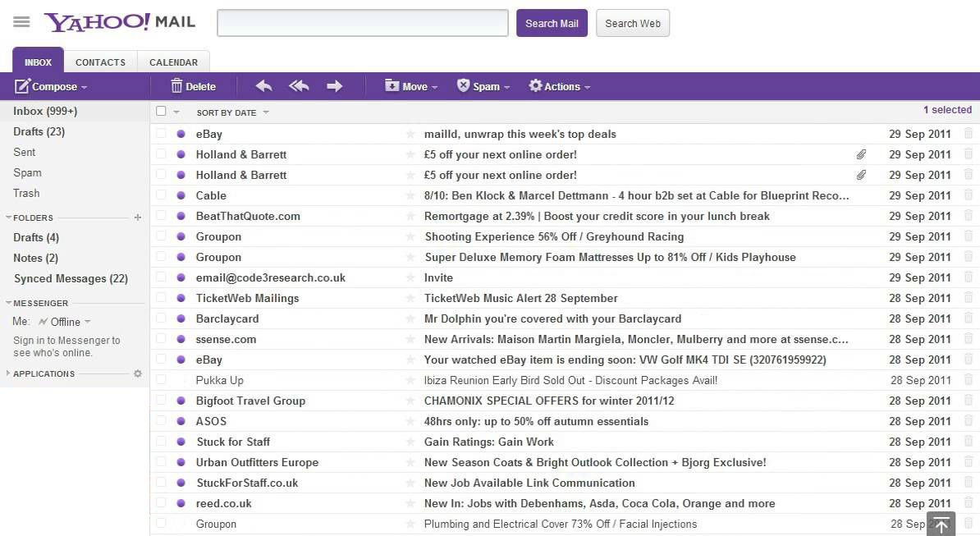Click the back-to-top arrow button
Screen dimensions: 980x536
941,525
